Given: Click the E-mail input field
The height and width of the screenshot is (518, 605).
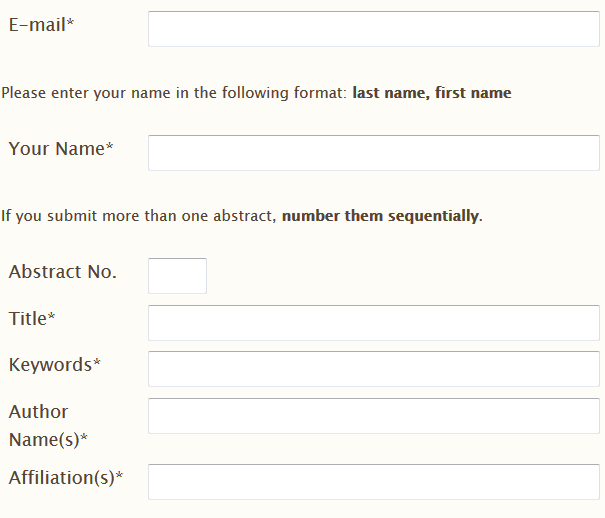Looking at the screenshot, I should click(x=374, y=29).
